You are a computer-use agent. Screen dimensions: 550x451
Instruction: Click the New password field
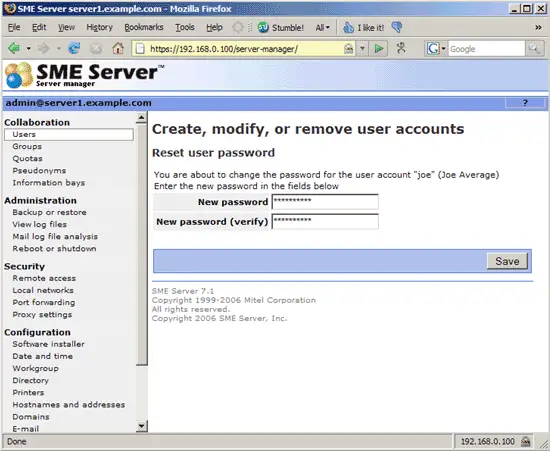(x=325, y=202)
